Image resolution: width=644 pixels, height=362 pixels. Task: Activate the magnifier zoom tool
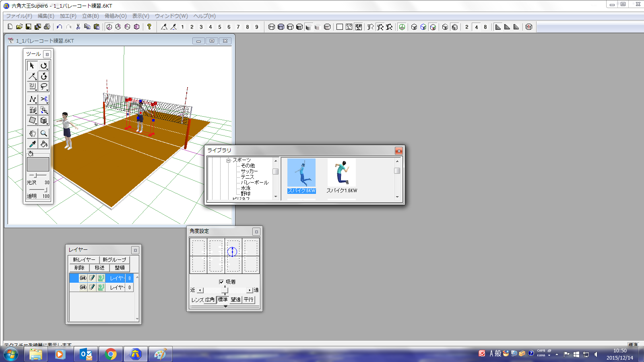click(44, 133)
